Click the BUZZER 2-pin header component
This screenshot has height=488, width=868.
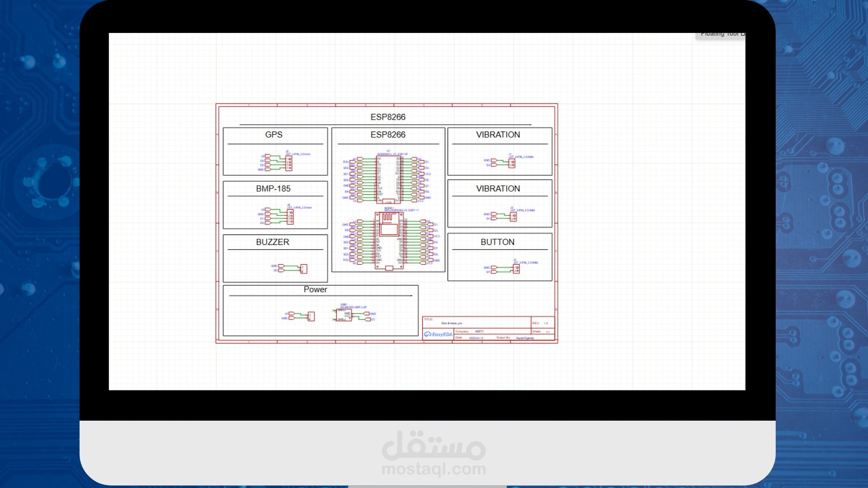[303, 269]
